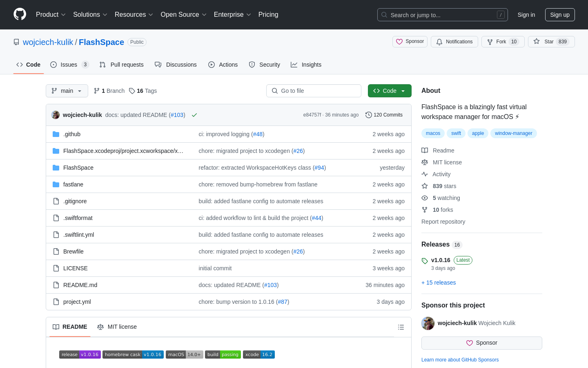588x368 pixels.
Task: Click the sponsor profile avatar in sidebar
Action: point(428,323)
